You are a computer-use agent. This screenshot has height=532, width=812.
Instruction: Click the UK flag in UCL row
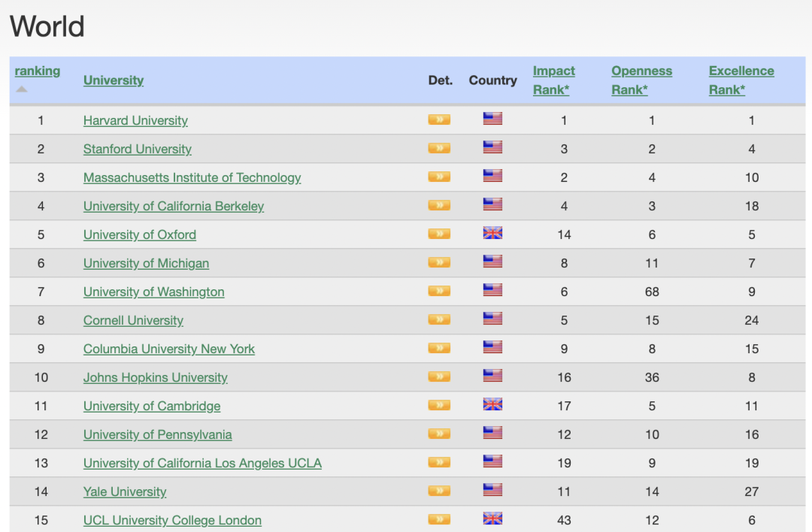(x=492, y=518)
